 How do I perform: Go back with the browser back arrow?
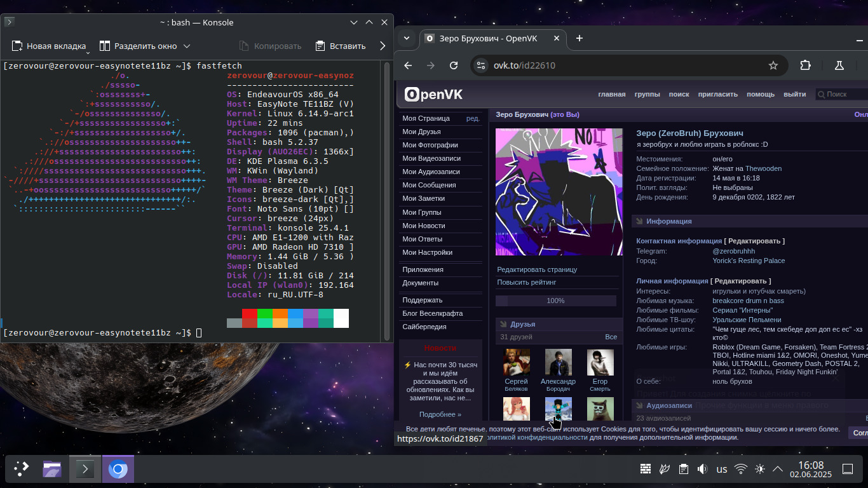tap(408, 65)
